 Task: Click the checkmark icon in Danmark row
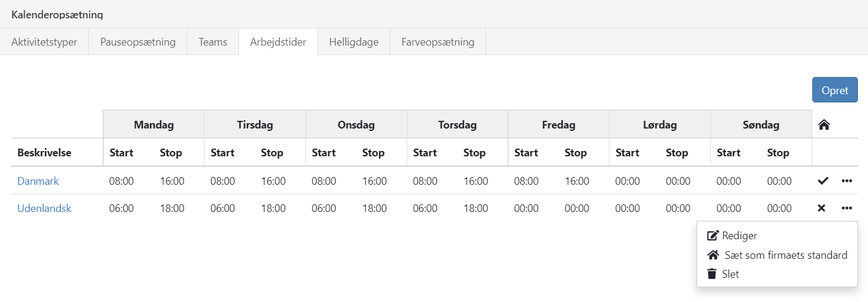coord(822,181)
